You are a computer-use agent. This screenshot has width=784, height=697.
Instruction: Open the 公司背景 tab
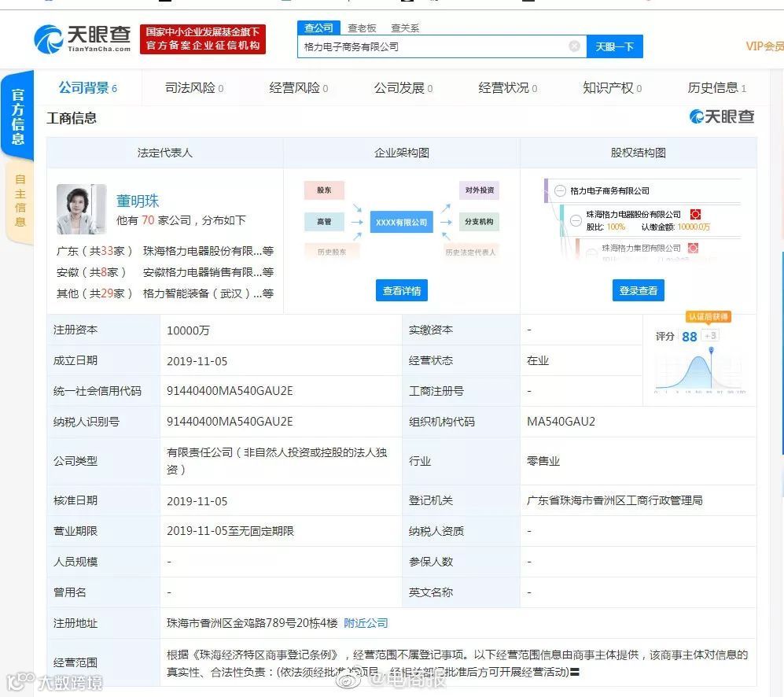click(87, 88)
